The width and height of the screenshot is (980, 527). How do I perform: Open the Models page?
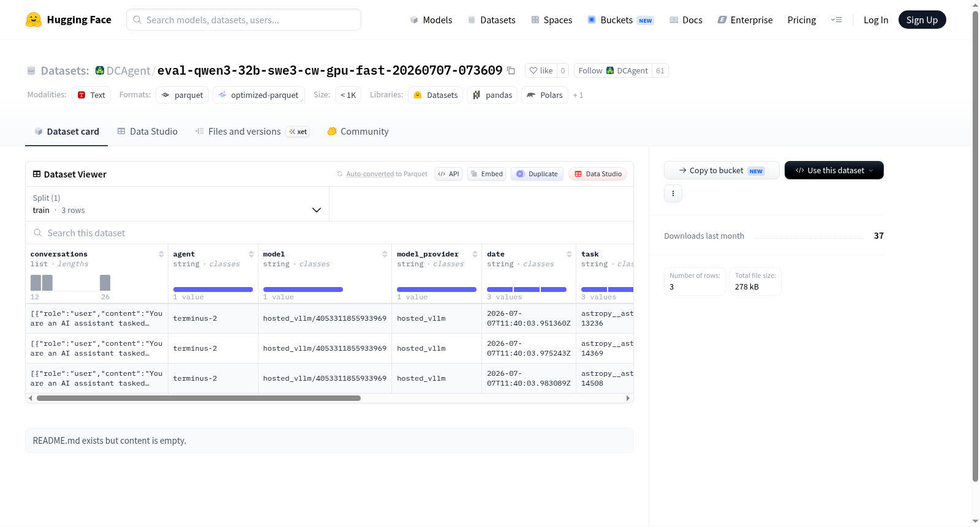click(431, 20)
